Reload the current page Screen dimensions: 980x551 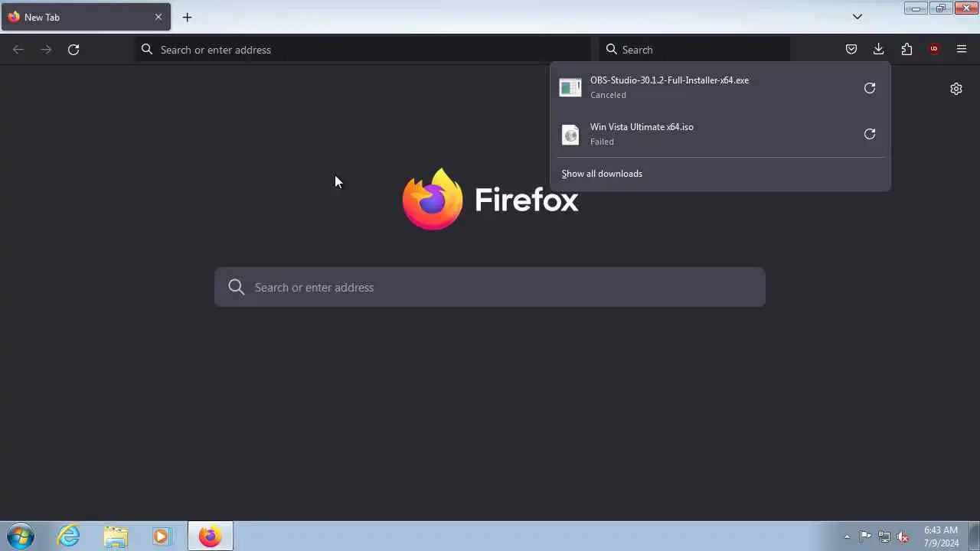coord(73,49)
